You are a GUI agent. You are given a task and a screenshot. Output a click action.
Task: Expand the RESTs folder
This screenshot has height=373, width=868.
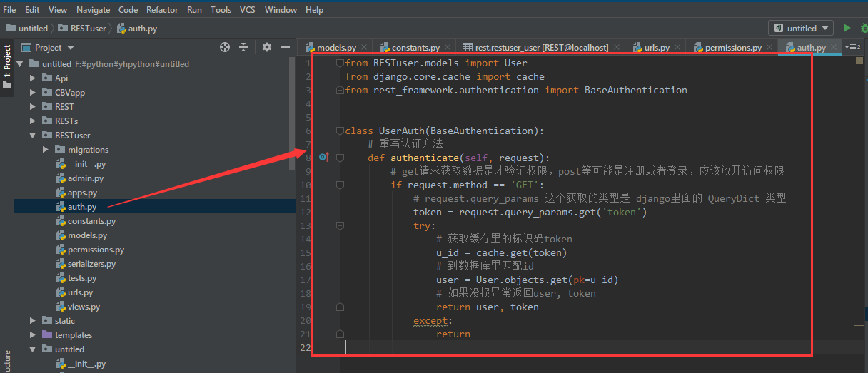click(33, 121)
